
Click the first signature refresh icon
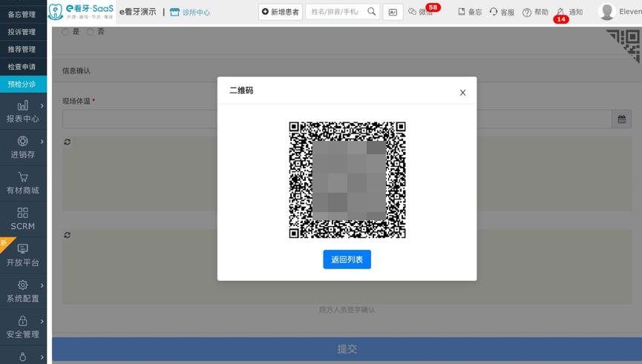tap(67, 142)
